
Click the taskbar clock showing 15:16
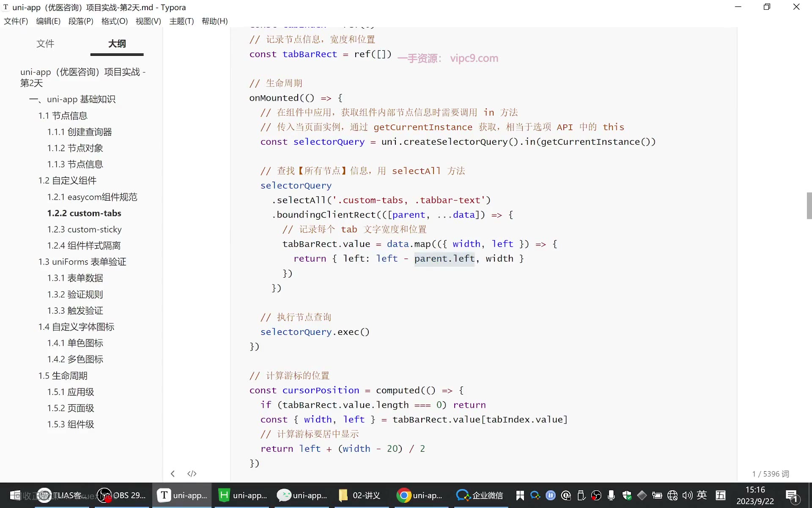point(755,495)
